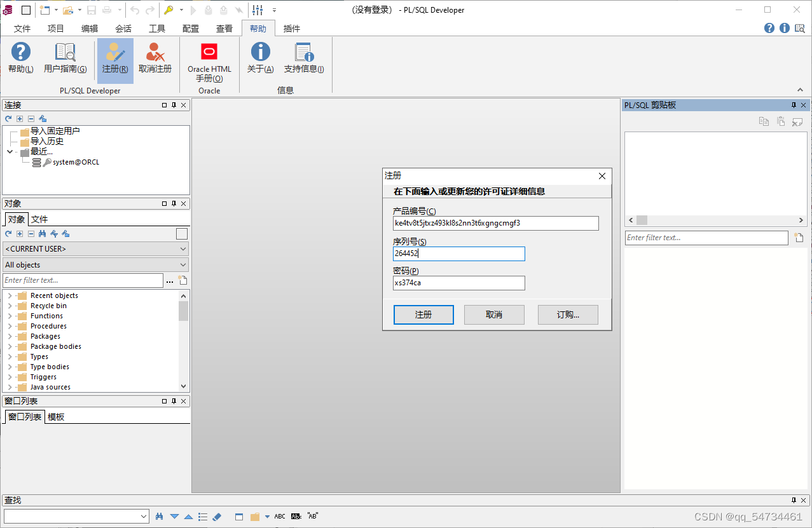Open the Oracle HTML 手册 manual

209,61
